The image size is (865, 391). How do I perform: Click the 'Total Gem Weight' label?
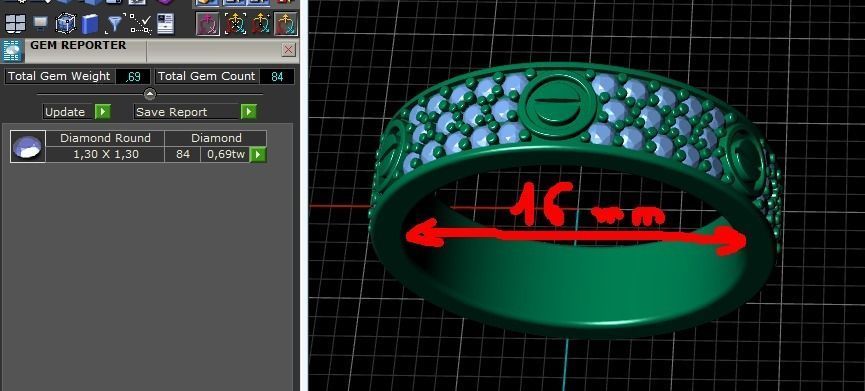click(59, 77)
